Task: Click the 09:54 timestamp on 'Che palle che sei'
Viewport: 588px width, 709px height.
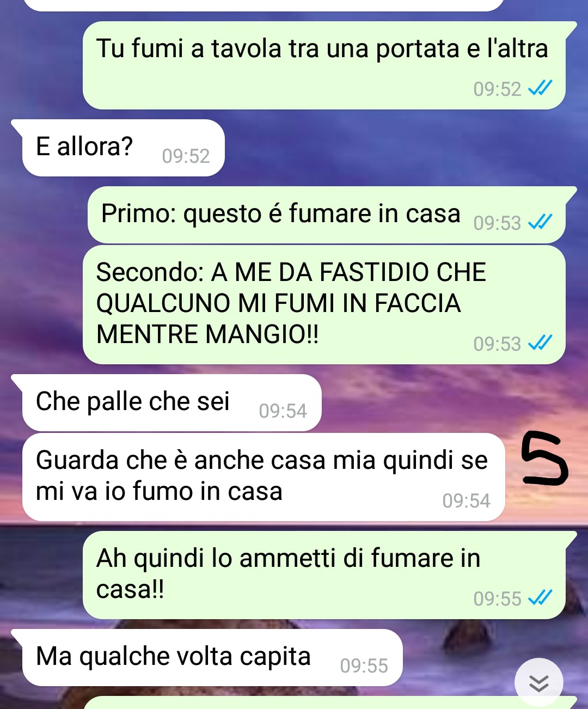Action: (x=283, y=411)
